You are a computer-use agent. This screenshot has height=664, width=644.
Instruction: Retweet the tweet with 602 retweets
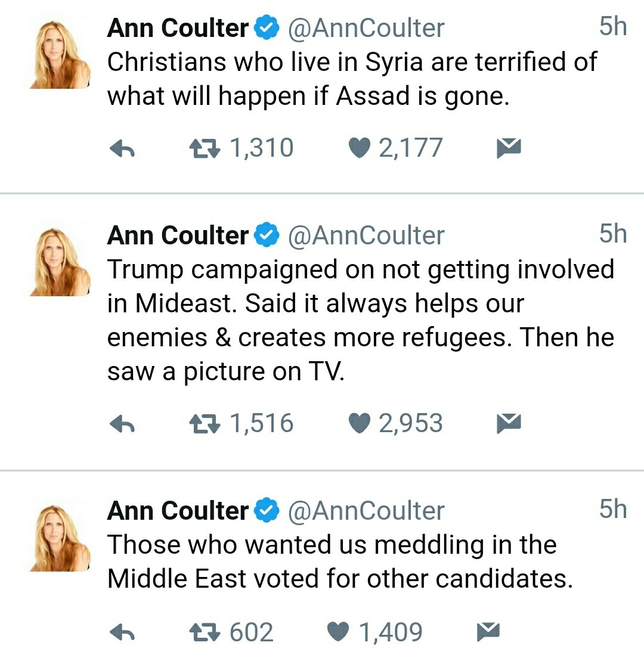tap(205, 632)
